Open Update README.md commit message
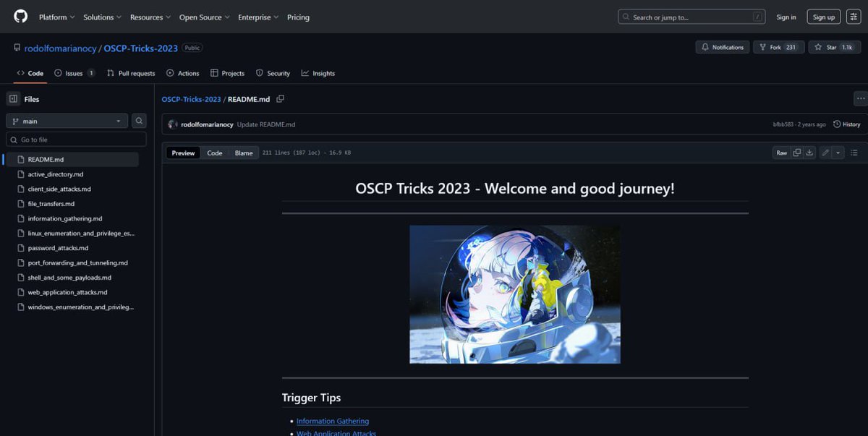Screen dimensions: 868x436 [266, 124]
